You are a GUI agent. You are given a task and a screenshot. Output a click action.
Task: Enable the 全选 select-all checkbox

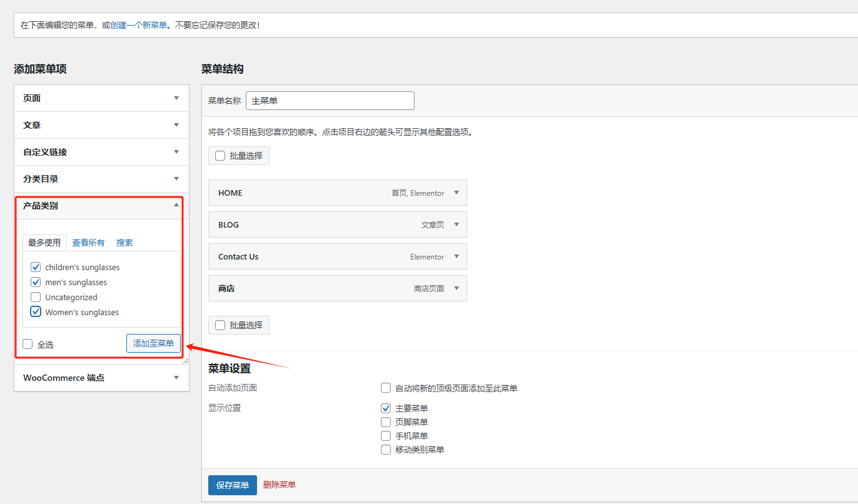pos(27,343)
